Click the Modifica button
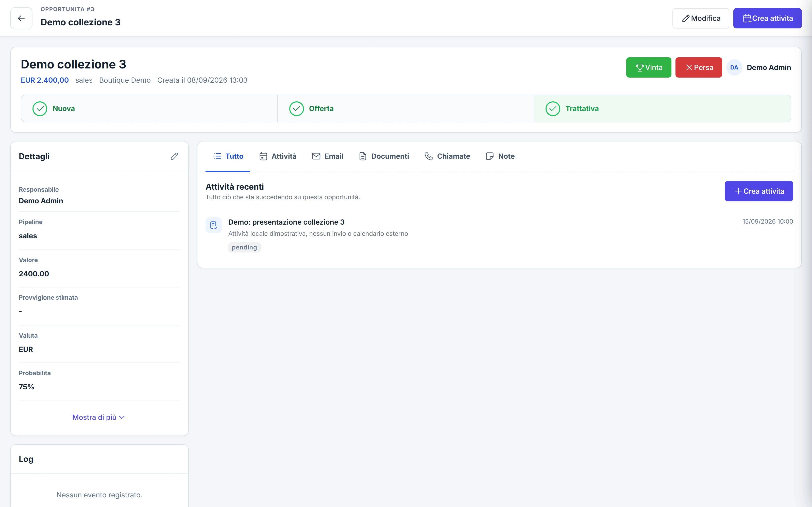 (x=701, y=19)
